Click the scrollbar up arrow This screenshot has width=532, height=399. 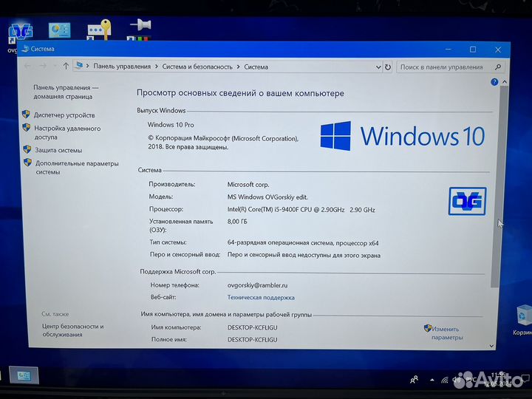tap(504, 82)
